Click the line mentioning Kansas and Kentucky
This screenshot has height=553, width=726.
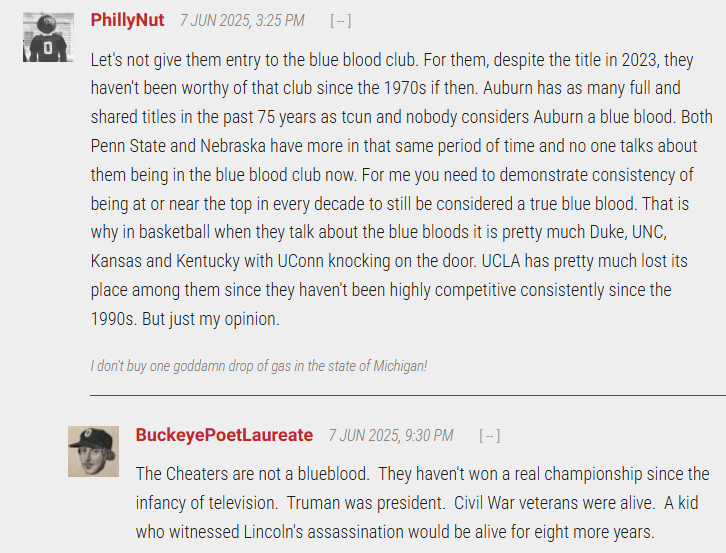[389, 261]
